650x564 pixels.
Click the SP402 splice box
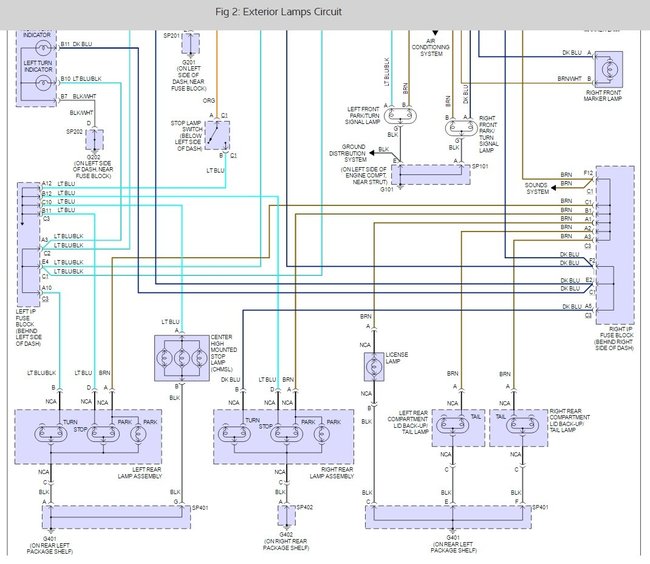click(x=286, y=516)
